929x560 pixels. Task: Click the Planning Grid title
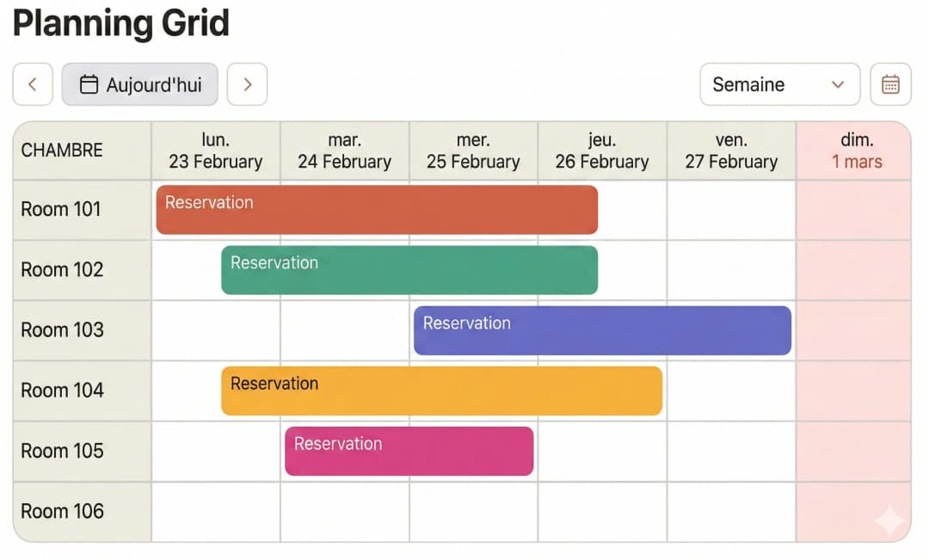(x=120, y=23)
